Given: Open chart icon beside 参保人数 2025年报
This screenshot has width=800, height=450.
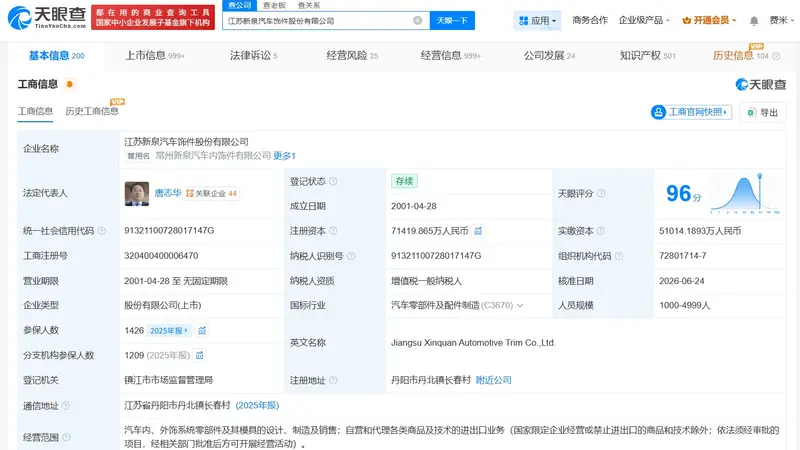Looking at the screenshot, I should click(x=202, y=331).
